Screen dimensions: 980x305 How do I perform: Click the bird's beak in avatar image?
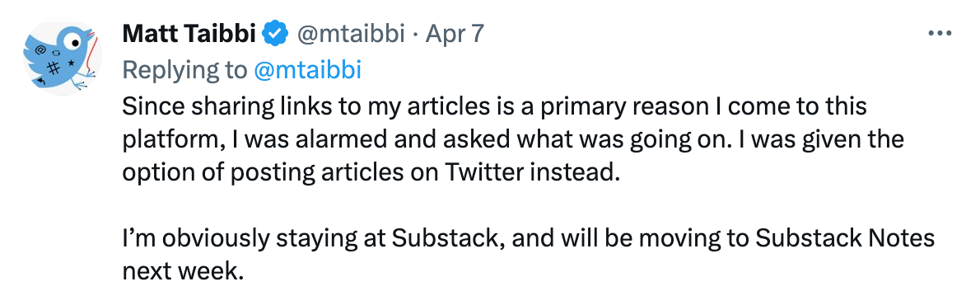point(90,33)
